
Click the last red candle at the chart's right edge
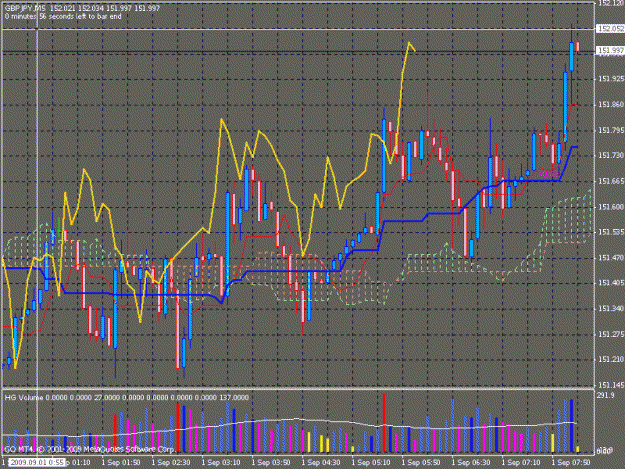coord(578,46)
